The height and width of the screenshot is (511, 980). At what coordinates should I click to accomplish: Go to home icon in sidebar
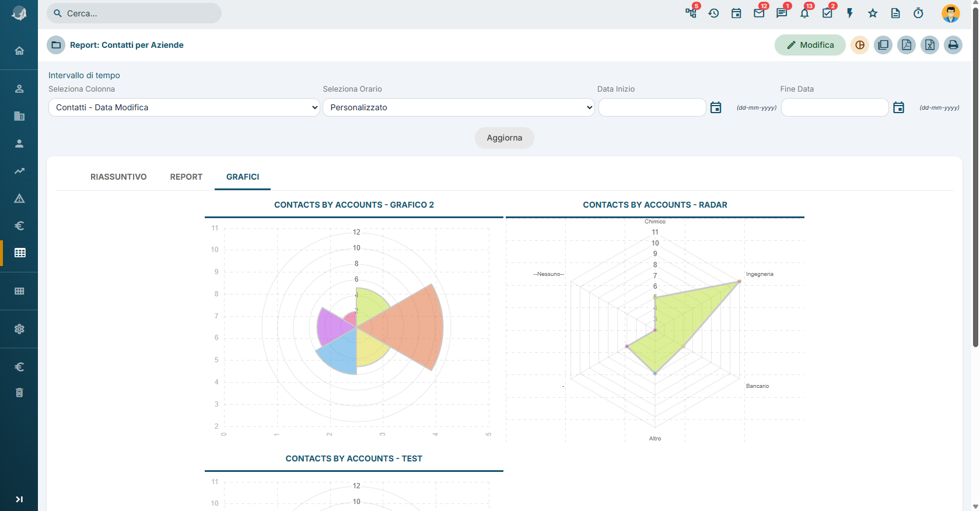pos(19,51)
